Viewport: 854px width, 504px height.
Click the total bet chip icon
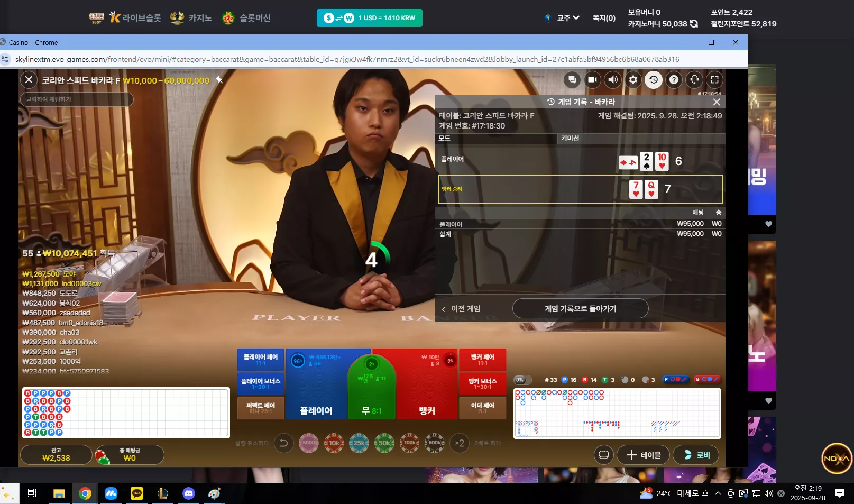103,456
